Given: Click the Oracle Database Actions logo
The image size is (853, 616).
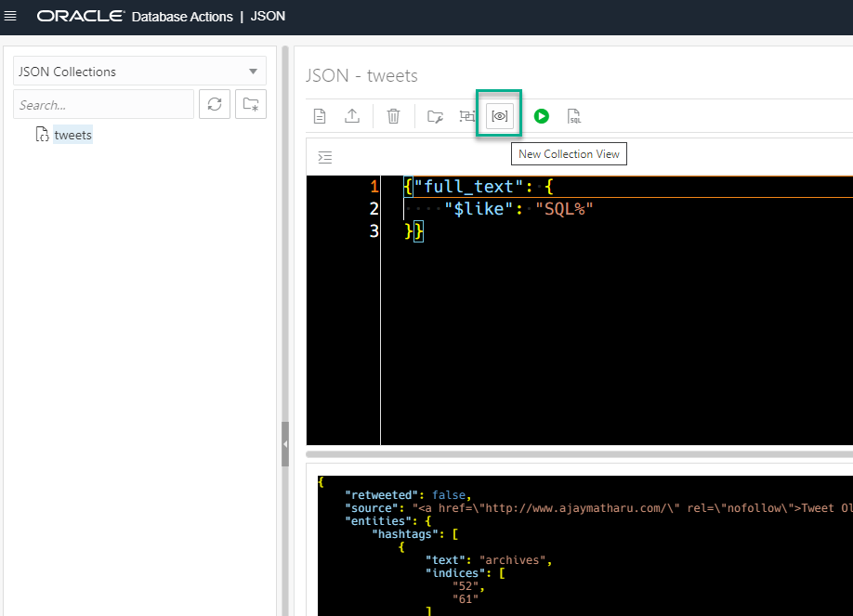Looking at the screenshot, I should tap(135, 17).
